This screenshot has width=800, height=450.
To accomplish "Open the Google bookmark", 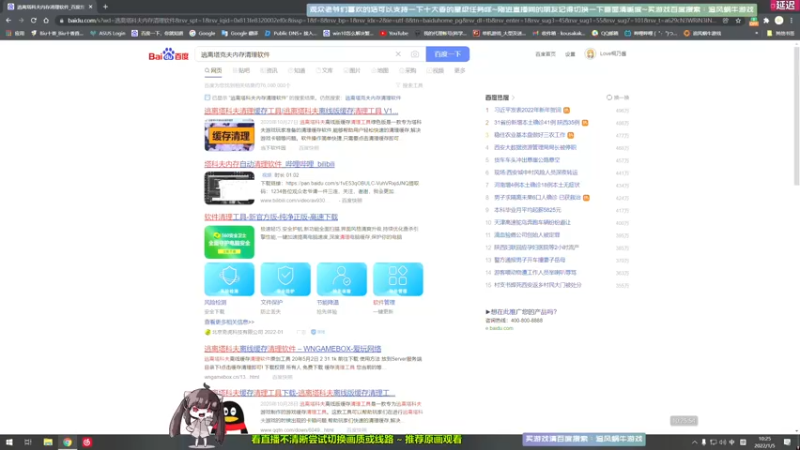I will 202,33.
